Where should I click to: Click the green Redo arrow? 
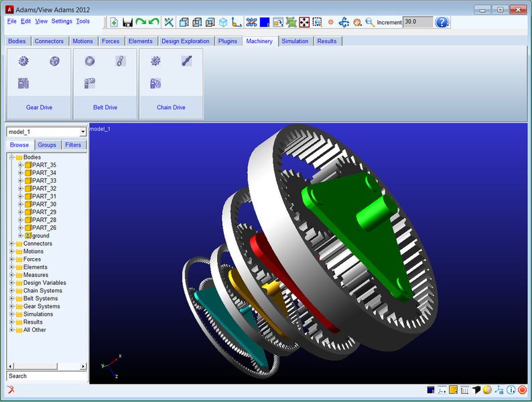point(141,22)
